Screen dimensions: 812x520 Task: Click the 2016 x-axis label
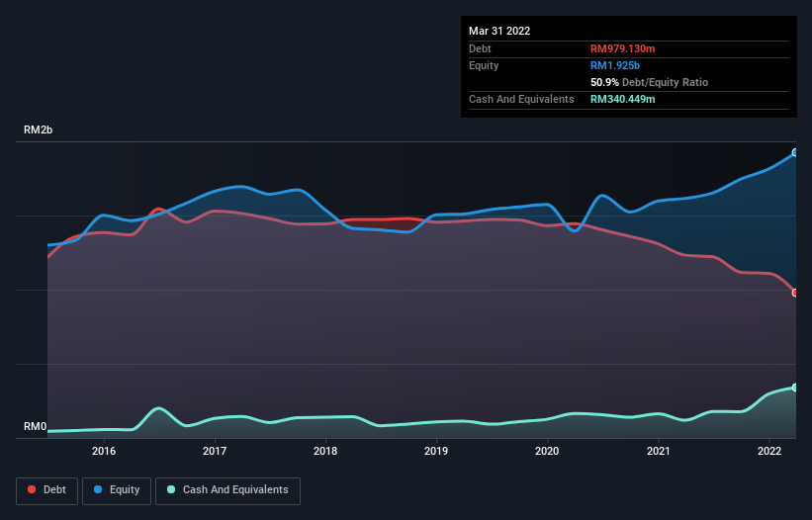coord(104,451)
